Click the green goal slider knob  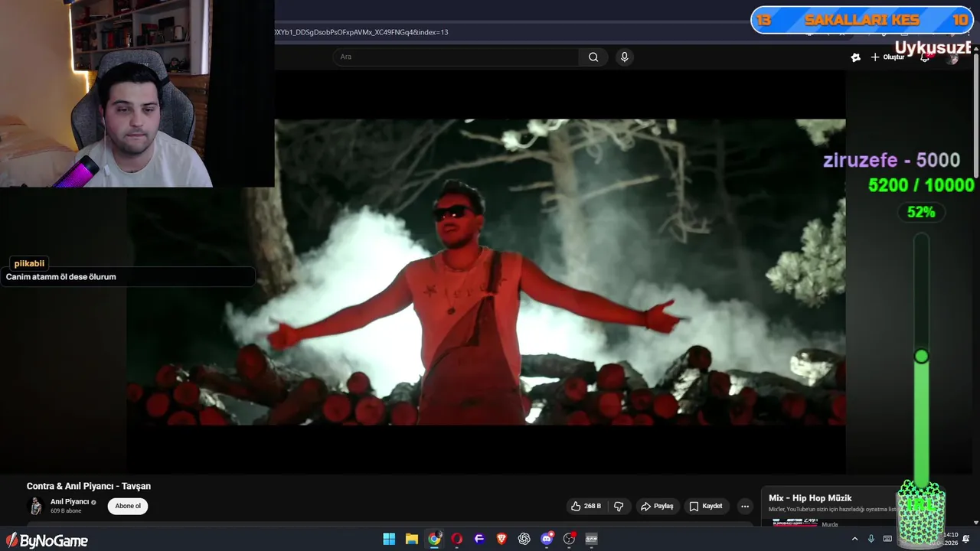[x=921, y=356]
